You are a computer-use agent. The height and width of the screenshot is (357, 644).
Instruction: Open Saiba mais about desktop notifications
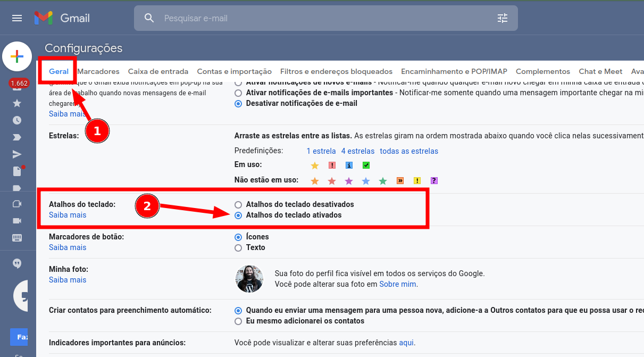pyautogui.click(x=68, y=114)
